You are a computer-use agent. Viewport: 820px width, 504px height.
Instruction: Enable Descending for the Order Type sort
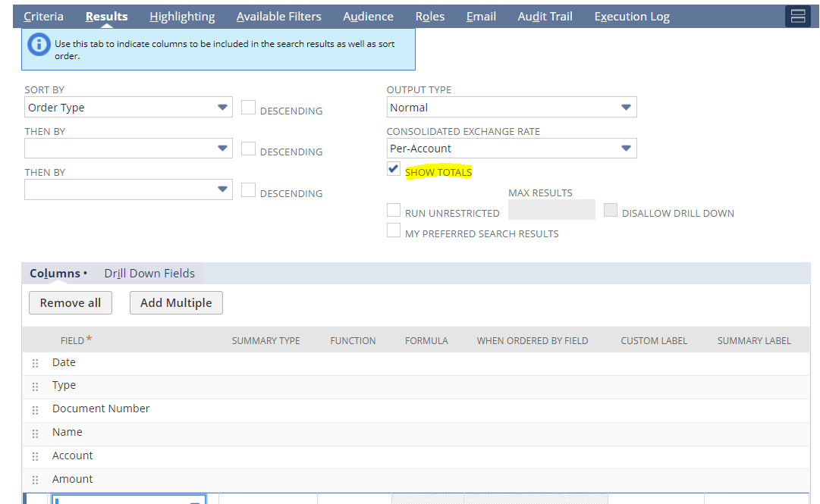coord(248,107)
